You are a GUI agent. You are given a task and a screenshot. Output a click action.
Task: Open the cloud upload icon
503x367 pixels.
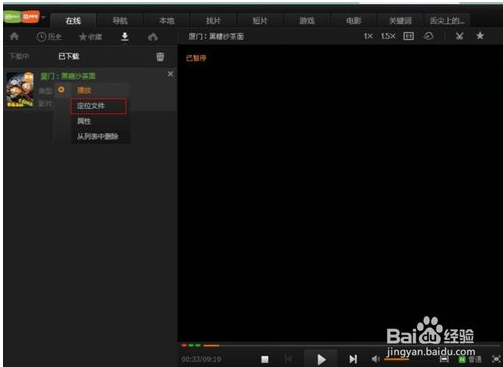click(153, 37)
